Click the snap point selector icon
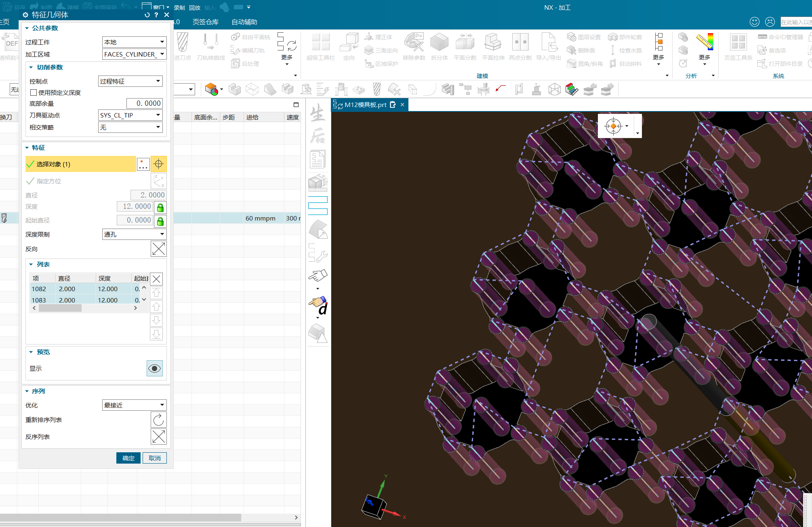 point(613,126)
